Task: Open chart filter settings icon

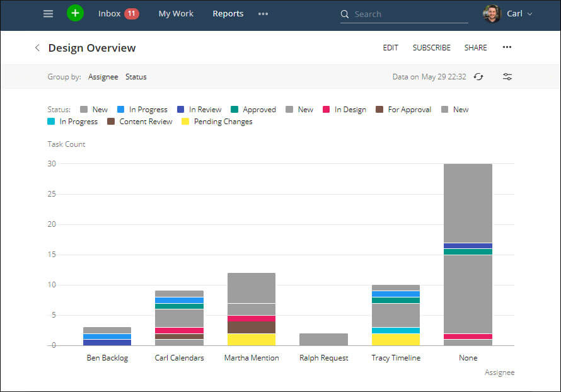Action: pyautogui.click(x=507, y=76)
